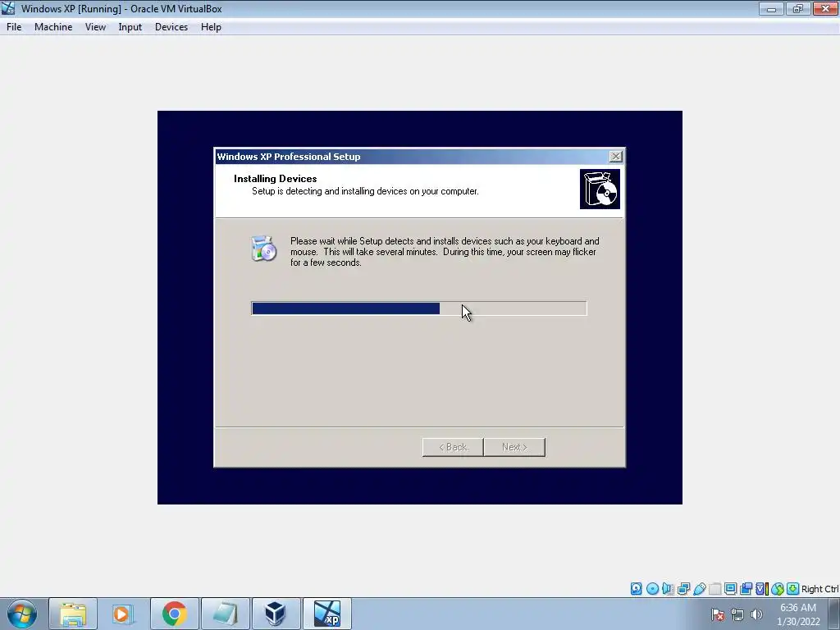Click the virtualization CPU status icon

[762, 589]
